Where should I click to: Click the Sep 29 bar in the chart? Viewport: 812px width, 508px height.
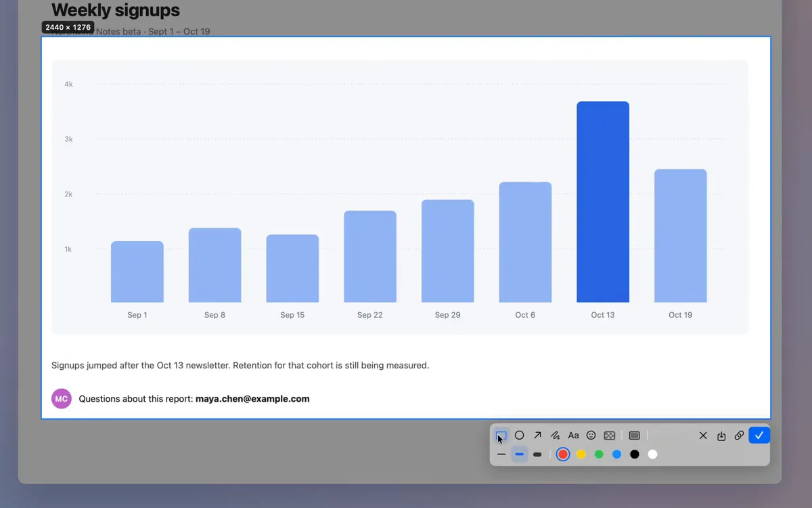point(447,251)
